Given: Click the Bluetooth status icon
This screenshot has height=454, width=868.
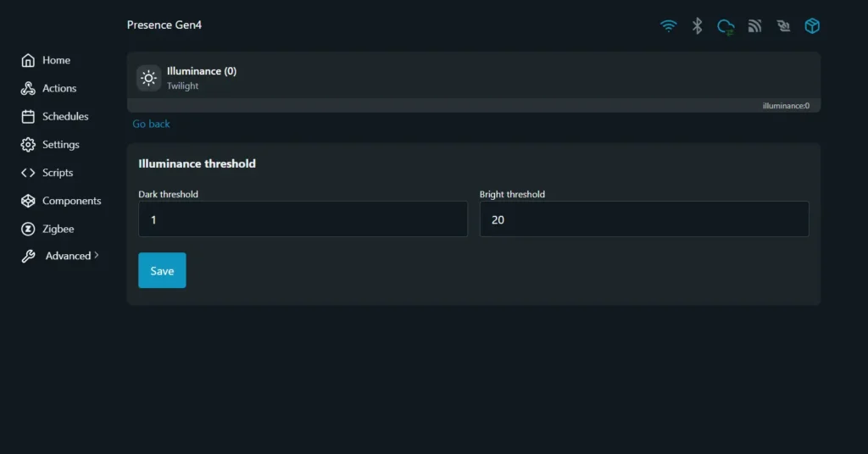Looking at the screenshot, I should click(697, 26).
